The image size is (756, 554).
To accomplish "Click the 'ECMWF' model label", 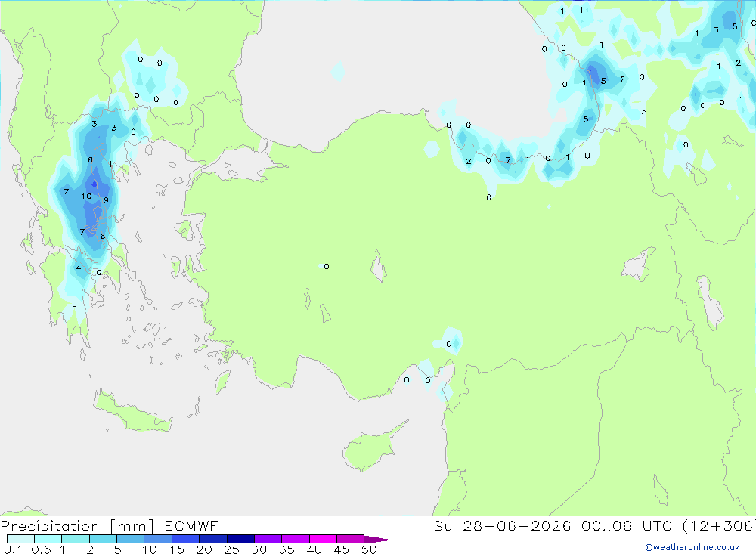I will click(191, 525).
